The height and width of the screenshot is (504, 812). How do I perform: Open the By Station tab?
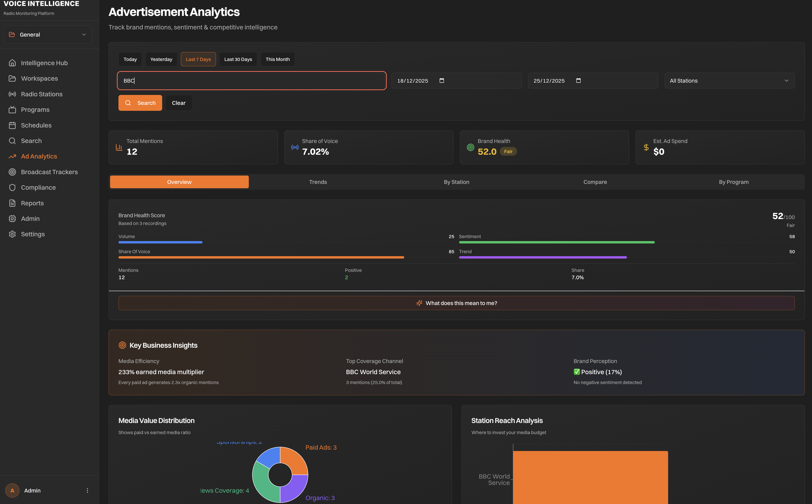point(456,182)
